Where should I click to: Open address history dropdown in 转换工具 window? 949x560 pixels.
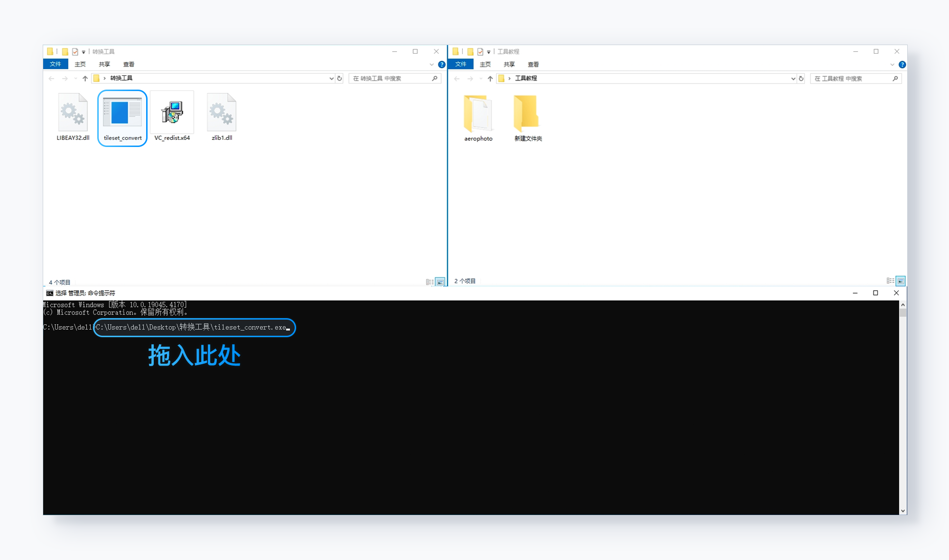(331, 78)
